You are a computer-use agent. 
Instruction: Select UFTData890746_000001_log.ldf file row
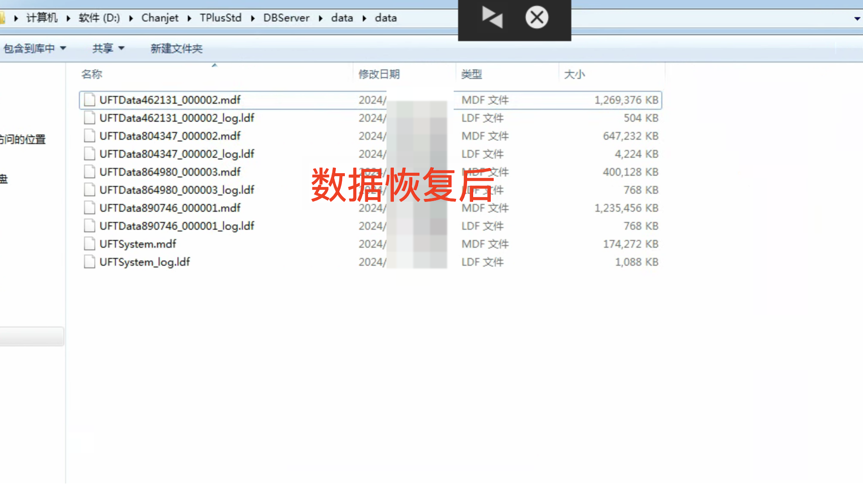(177, 226)
